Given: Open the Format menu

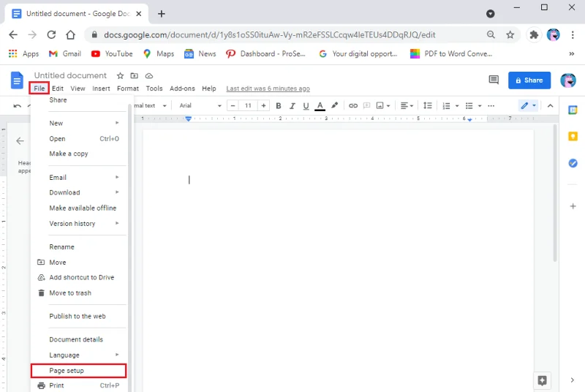Looking at the screenshot, I should 127,88.
